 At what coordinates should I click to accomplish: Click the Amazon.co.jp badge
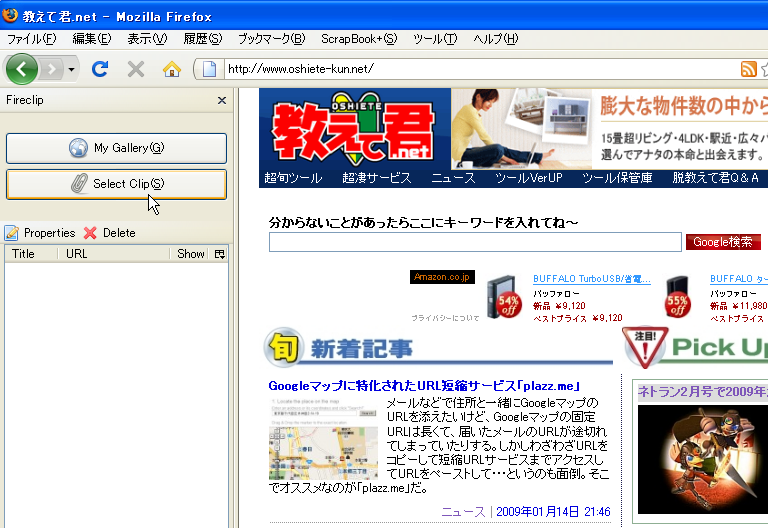(x=442, y=277)
